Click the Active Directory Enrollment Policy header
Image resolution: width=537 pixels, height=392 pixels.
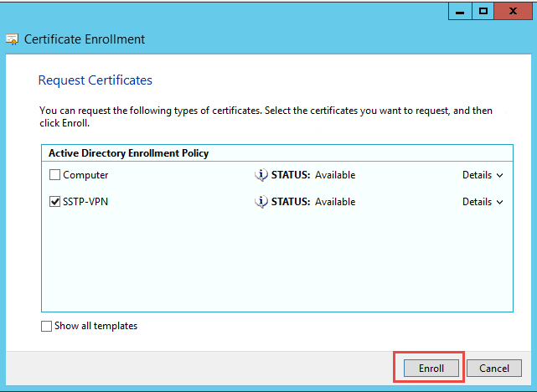click(128, 153)
